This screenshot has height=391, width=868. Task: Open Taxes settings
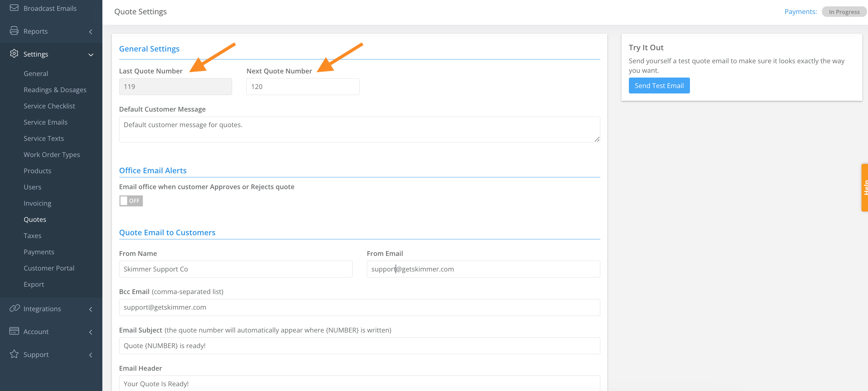[x=32, y=236]
